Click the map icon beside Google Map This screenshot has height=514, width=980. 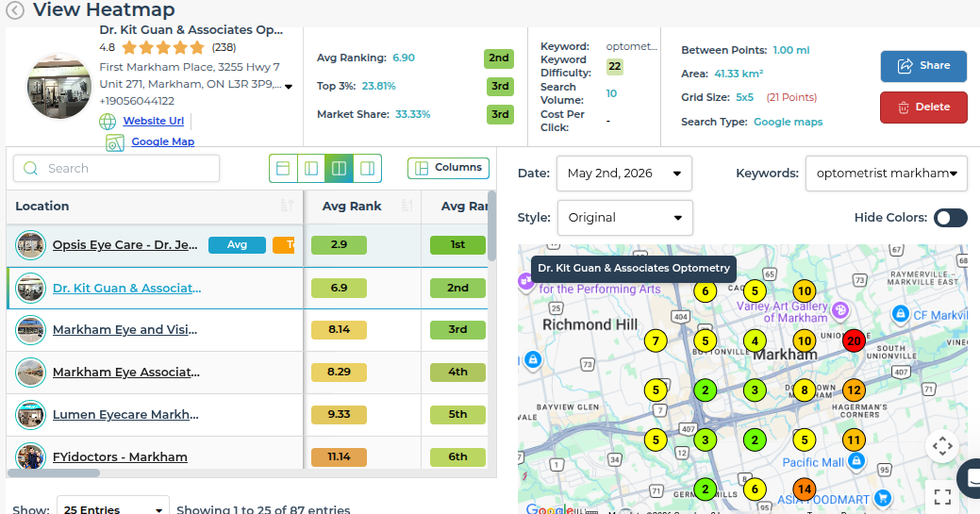[x=114, y=143]
